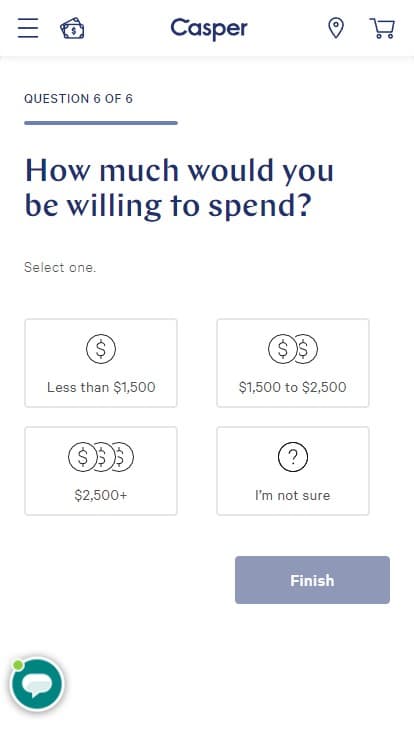
Task: Click the single dollar coin icon
Action: pyautogui.click(x=101, y=349)
